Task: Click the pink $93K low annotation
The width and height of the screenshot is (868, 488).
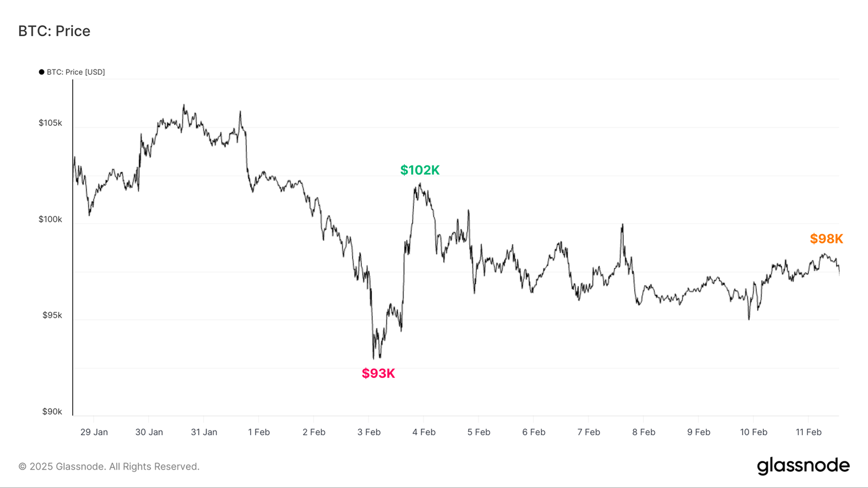Action: [x=379, y=374]
